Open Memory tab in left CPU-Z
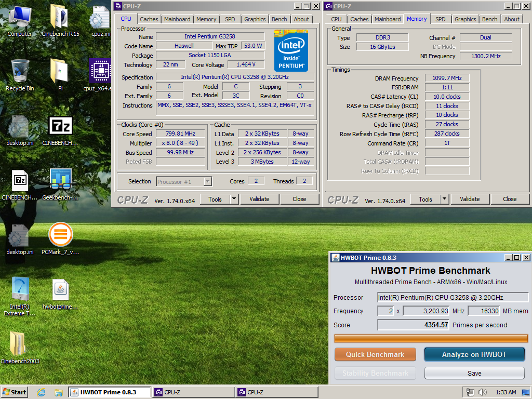Image resolution: width=532 pixels, height=399 pixels. pyautogui.click(x=206, y=19)
